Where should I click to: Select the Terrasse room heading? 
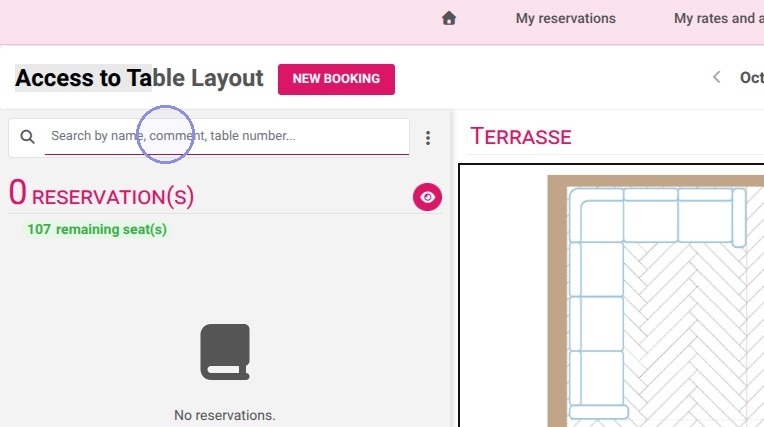[x=520, y=136]
